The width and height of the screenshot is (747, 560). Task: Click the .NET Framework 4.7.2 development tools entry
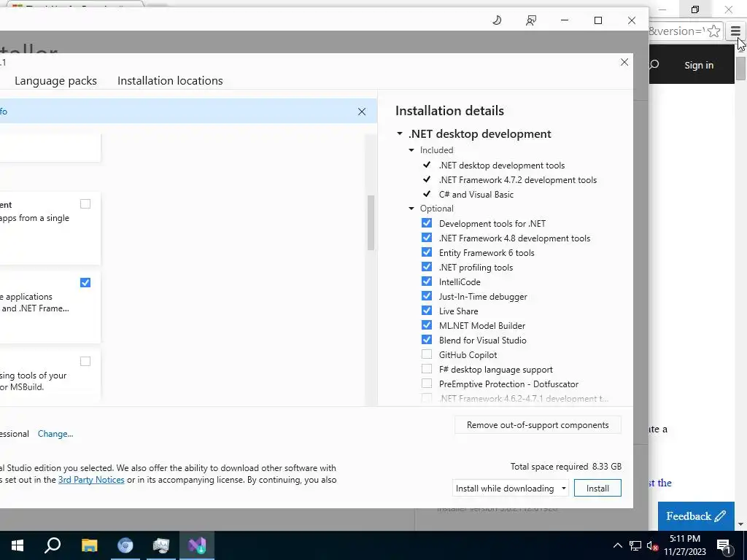click(x=517, y=180)
